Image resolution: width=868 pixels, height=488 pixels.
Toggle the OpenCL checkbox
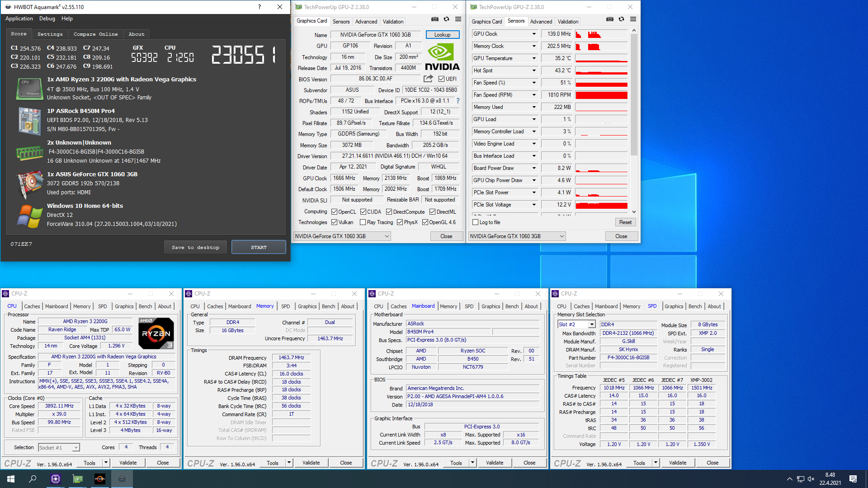[334, 212]
